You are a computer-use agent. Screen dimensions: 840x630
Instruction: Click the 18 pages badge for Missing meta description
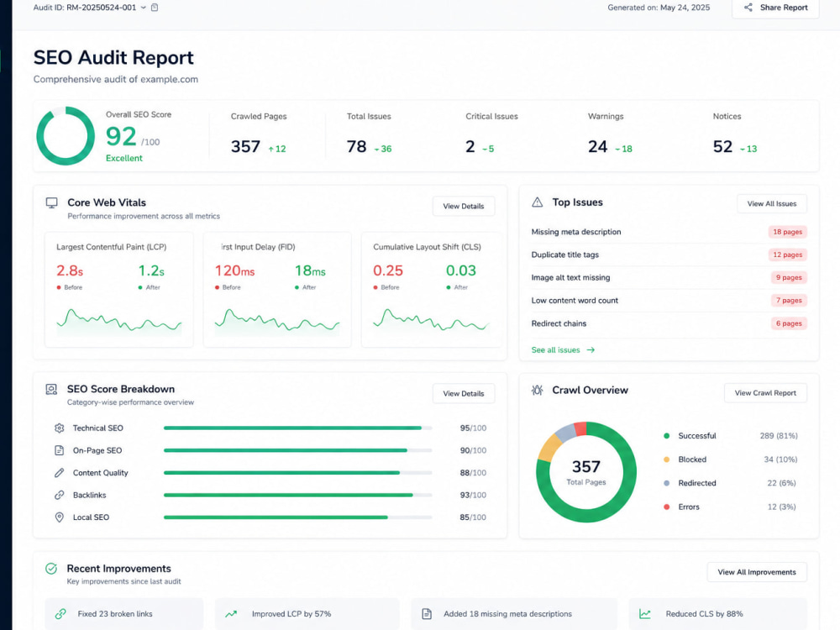click(787, 232)
